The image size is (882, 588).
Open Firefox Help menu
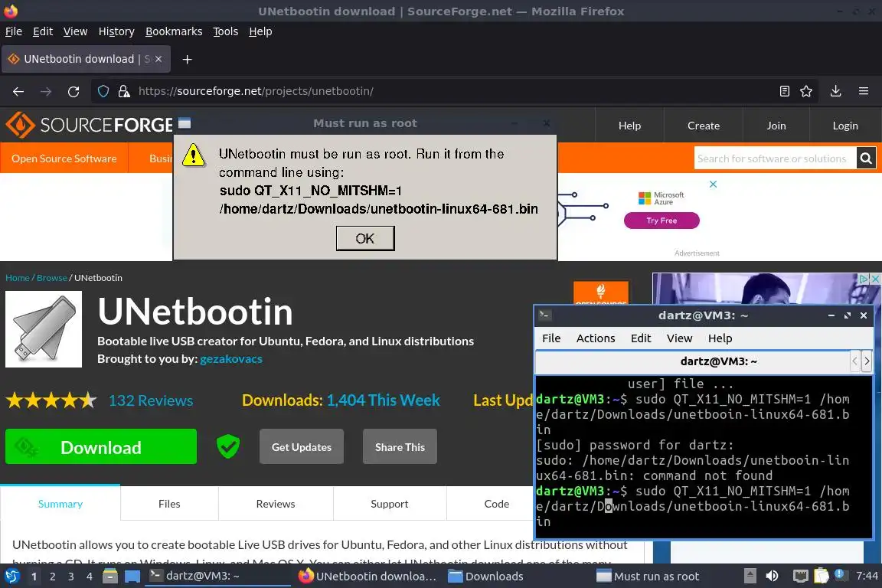[260, 31]
